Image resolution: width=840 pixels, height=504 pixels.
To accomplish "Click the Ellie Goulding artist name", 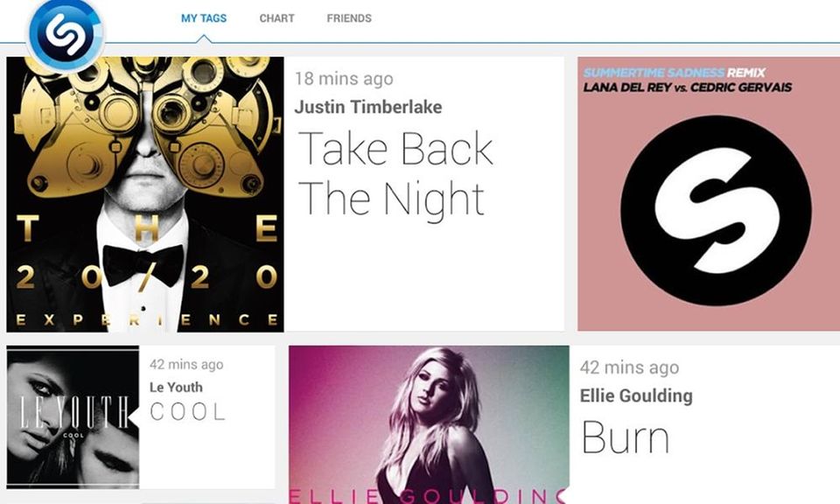I will pos(636,395).
